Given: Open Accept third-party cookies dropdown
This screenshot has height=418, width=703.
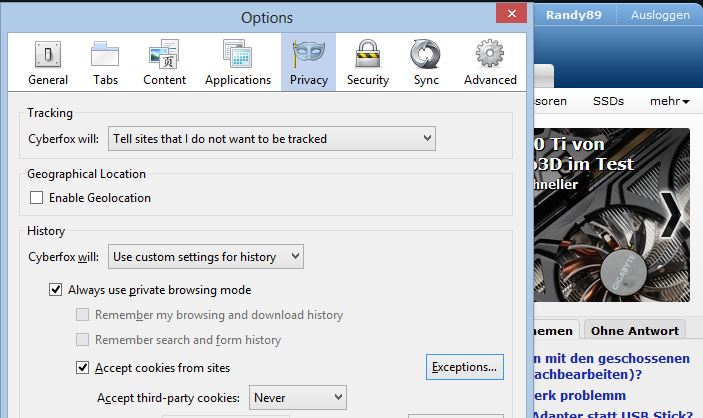Looking at the screenshot, I should pyautogui.click(x=298, y=397).
